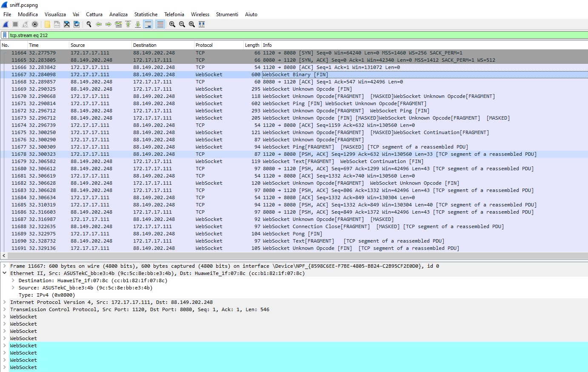Open the Telefonia menu
The image size is (588, 372).
(x=174, y=14)
